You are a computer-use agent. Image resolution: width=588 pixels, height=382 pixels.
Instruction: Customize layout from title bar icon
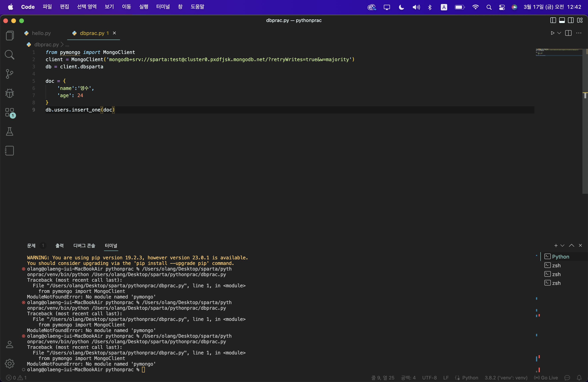580,20
